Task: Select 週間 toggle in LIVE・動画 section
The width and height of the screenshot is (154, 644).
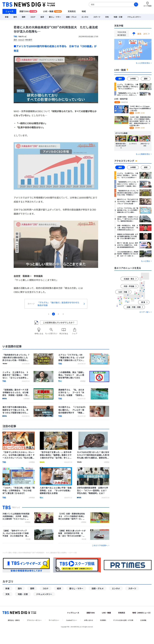Action: coord(145,79)
